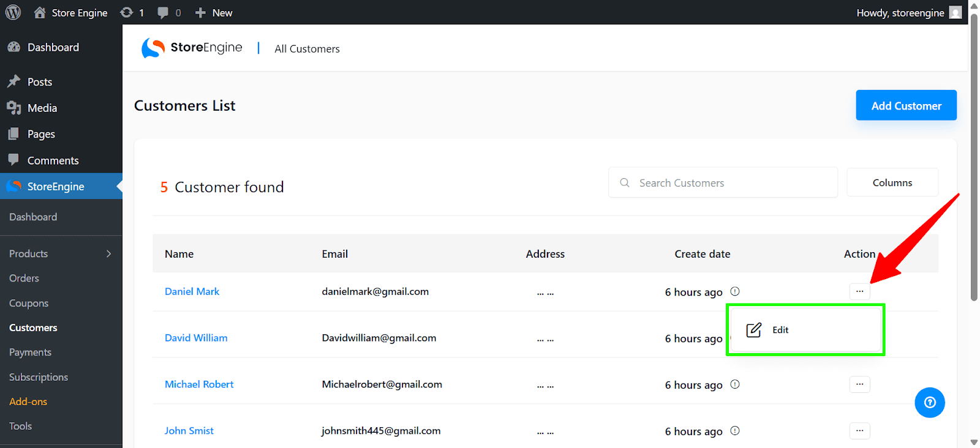Click the WordPress logo icon
The width and height of the screenshot is (980, 448).
pyautogui.click(x=13, y=12)
